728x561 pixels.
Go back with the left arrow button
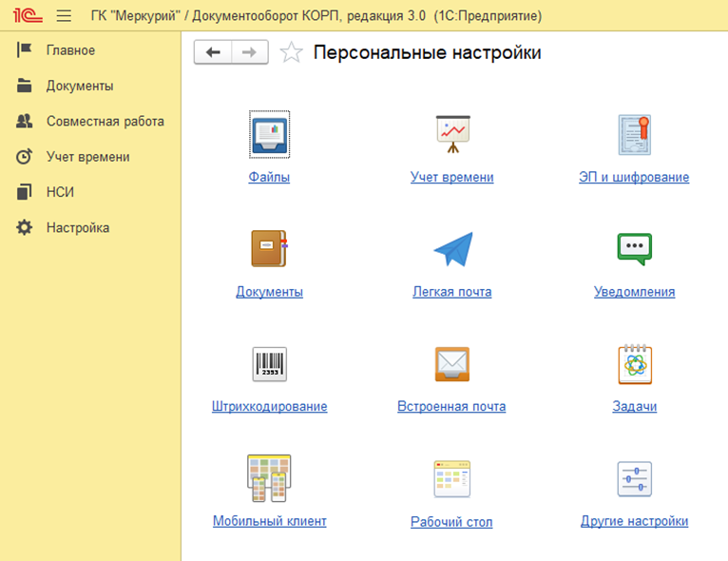[213, 52]
